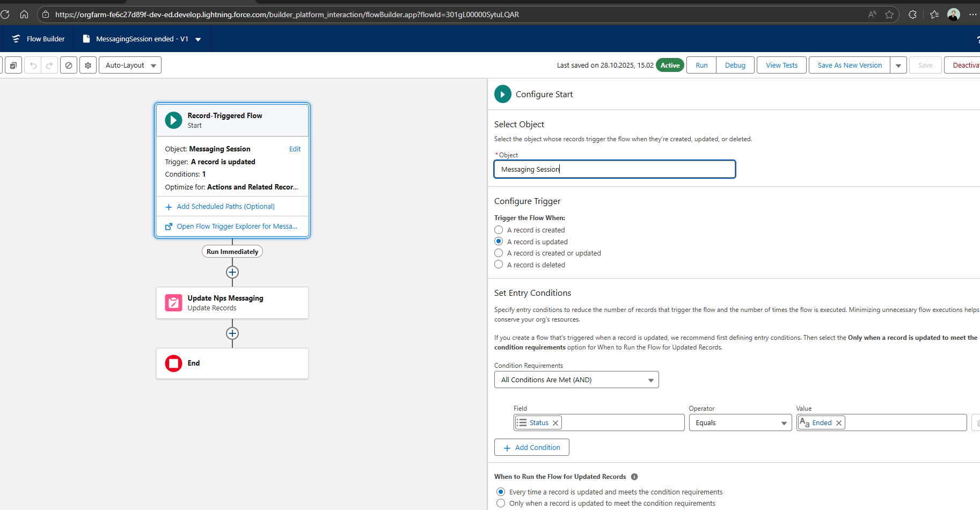Viewport: 980px width, 510px height.
Task: Choose 'Only when a record is updated to meet' option
Action: (x=501, y=503)
